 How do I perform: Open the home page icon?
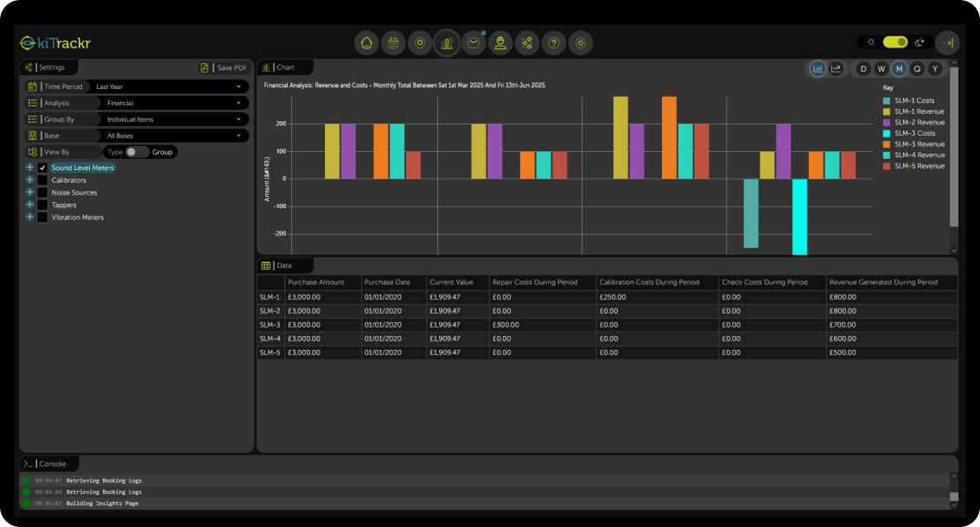coord(366,42)
